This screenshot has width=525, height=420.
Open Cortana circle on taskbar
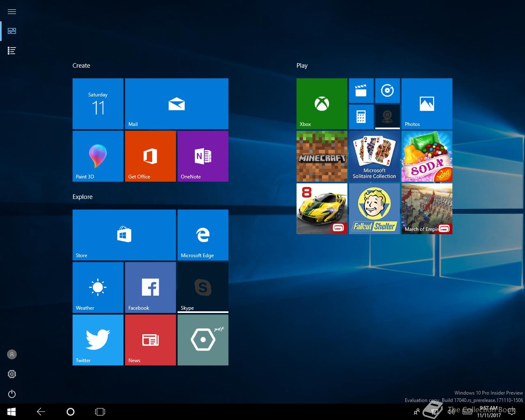[71, 412]
